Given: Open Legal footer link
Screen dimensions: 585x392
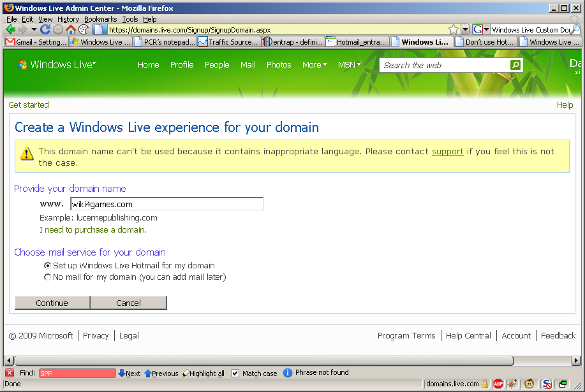Looking at the screenshot, I should point(129,336).
